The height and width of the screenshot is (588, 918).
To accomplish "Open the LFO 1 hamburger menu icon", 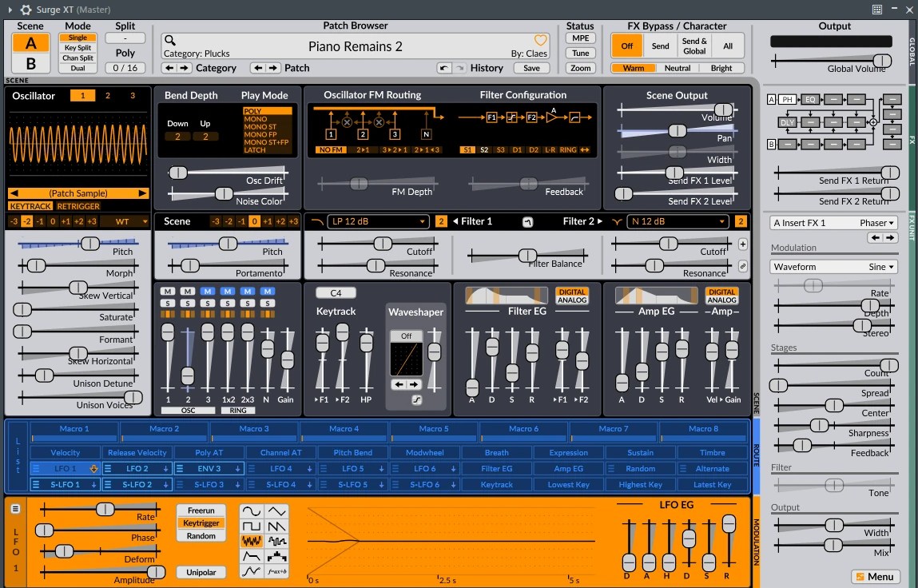I will coord(15,509).
